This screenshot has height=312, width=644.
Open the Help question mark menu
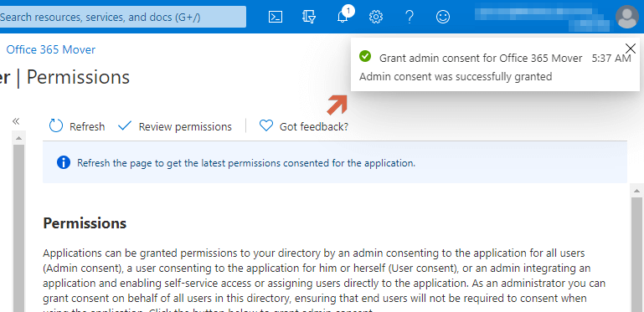coord(409,17)
